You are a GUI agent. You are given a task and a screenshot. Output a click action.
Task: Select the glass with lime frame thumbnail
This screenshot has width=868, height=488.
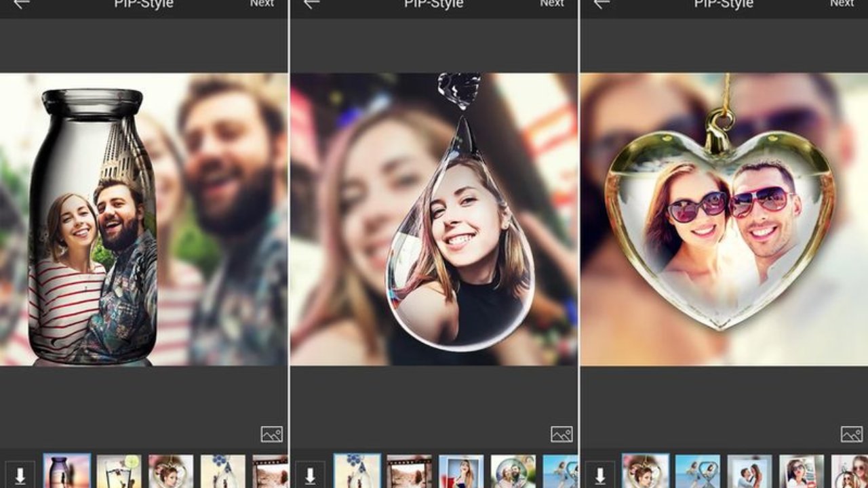pos(119,472)
